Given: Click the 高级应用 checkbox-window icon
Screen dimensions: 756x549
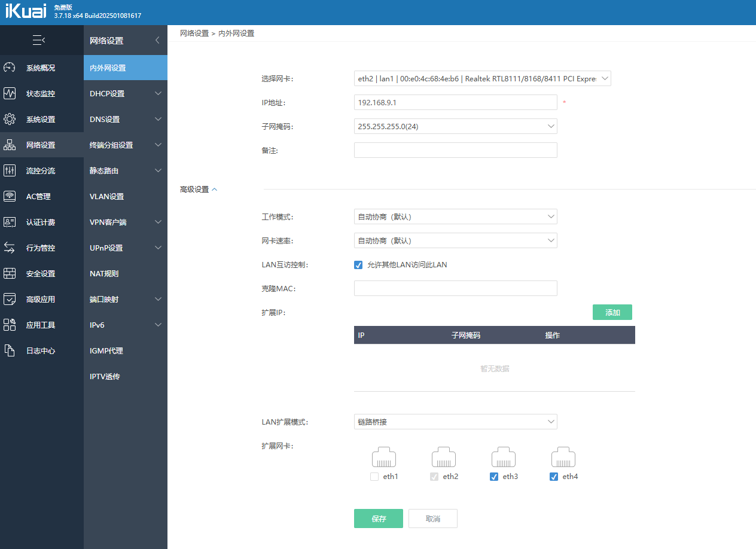Looking at the screenshot, I should coord(10,299).
